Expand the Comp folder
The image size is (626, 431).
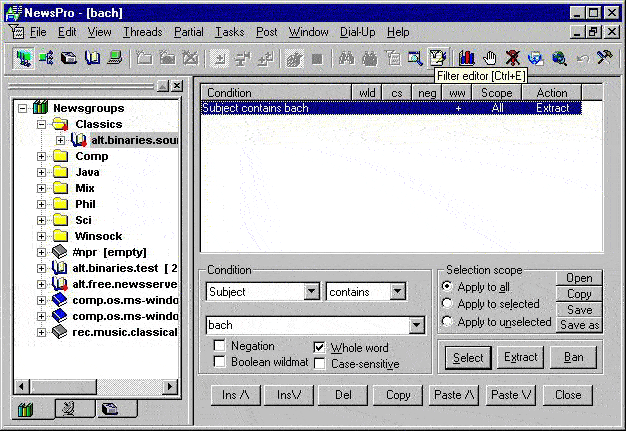pos(42,156)
